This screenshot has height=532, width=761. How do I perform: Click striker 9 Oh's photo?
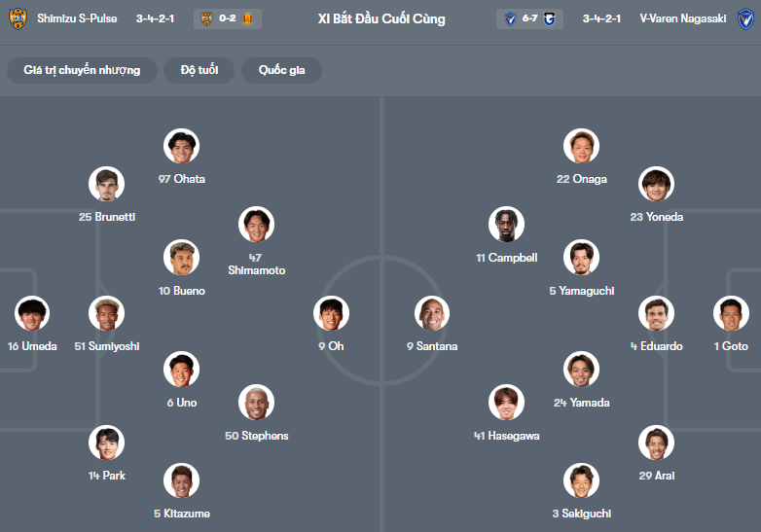[x=331, y=313]
